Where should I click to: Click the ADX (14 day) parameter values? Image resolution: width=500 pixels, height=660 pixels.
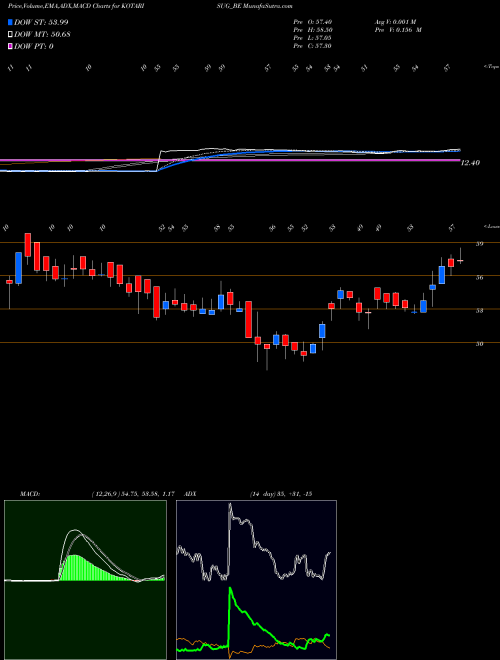281,494
